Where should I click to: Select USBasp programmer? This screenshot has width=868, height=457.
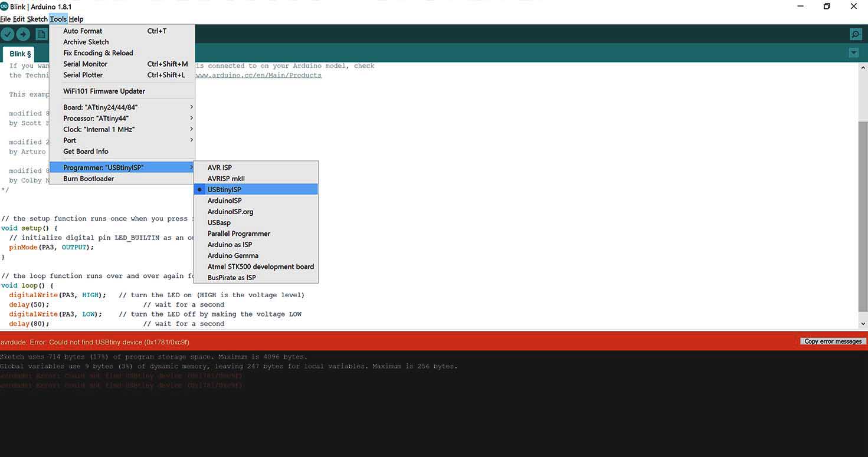(x=256, y=222)
